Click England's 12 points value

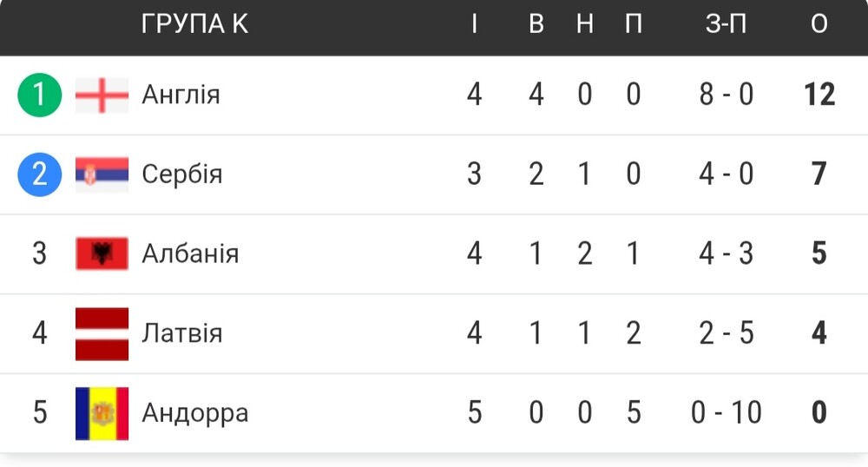[819, 95]
